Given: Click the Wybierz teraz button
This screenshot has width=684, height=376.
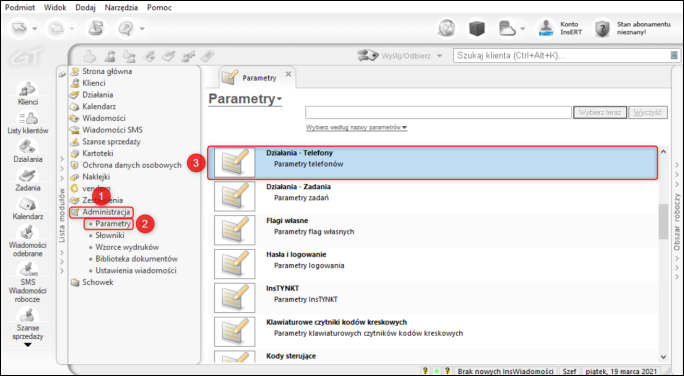Looking at the screenshot, I should (x=600, y=113).
